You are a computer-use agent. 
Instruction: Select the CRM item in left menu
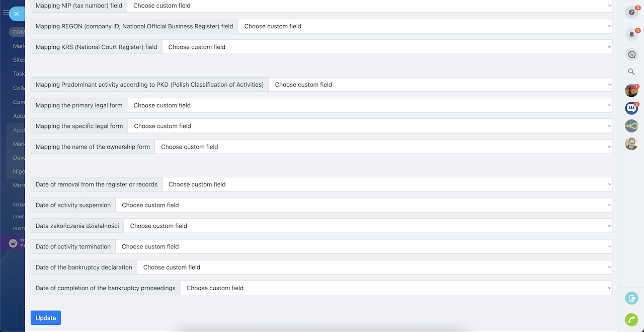[x=19, y=32]
